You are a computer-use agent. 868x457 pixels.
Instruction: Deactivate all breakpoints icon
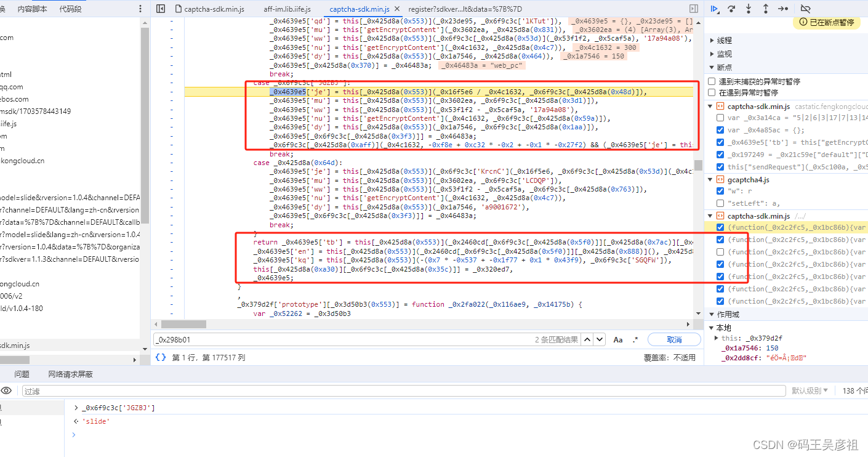[805, 9]
